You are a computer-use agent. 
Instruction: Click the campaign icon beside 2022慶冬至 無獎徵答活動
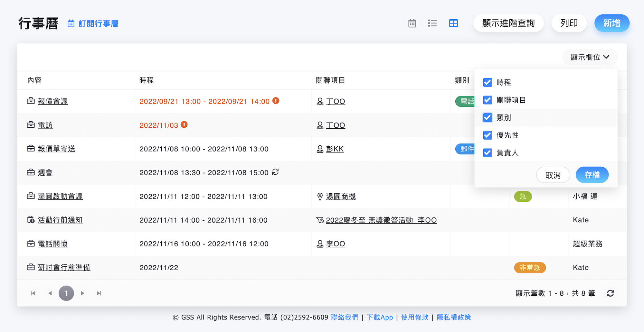click(x=320, y=220)
